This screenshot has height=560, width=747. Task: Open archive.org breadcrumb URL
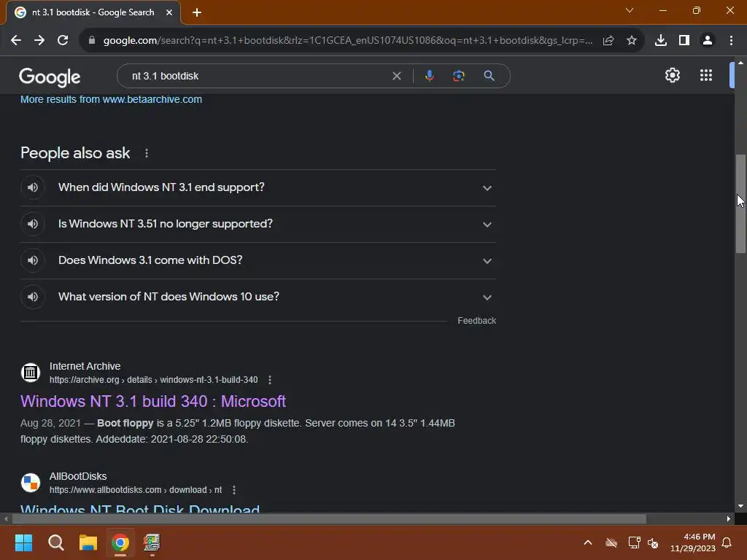(x=153, y=380)
